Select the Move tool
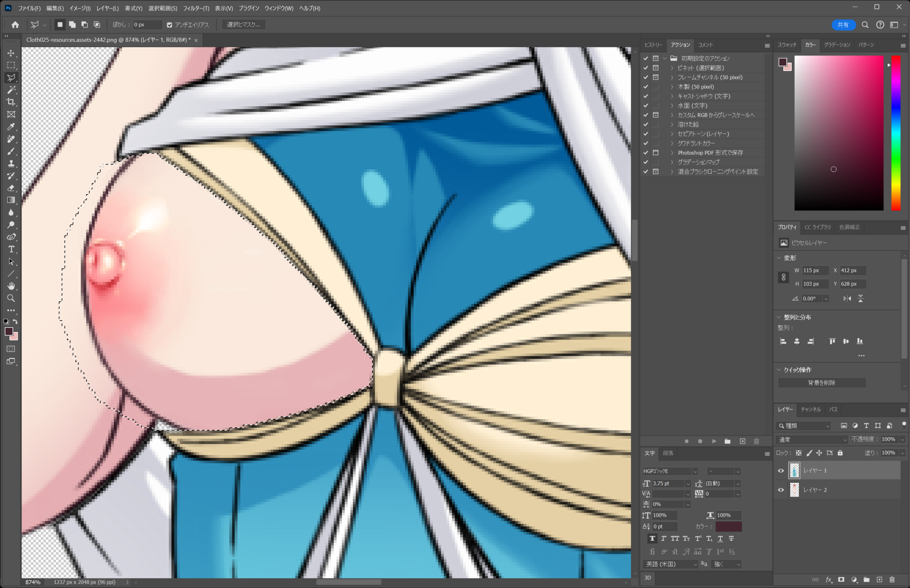Screen dimensions: 910x588 pyautogui.click(x=11, y=53)
